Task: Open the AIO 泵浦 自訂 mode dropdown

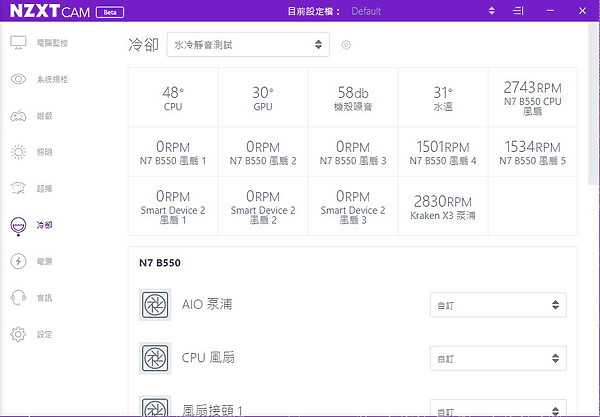Action: [498, 305]
